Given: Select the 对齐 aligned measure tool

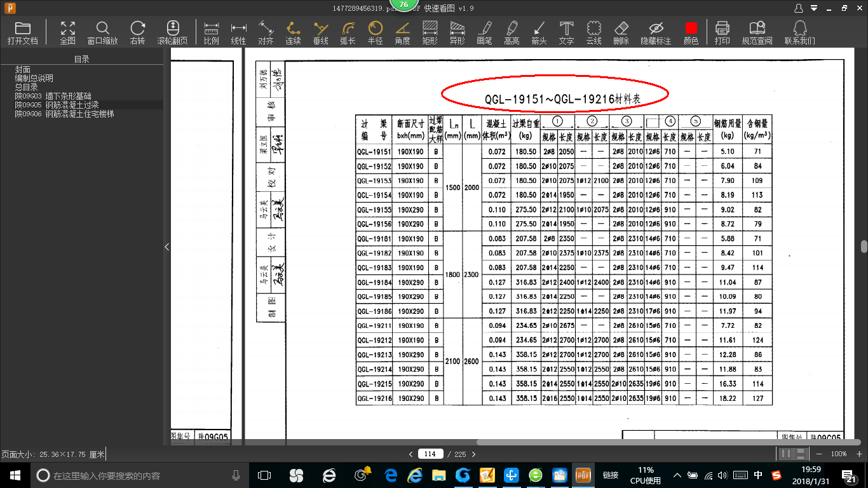Looking at the screenshot, I should point(266,33).
